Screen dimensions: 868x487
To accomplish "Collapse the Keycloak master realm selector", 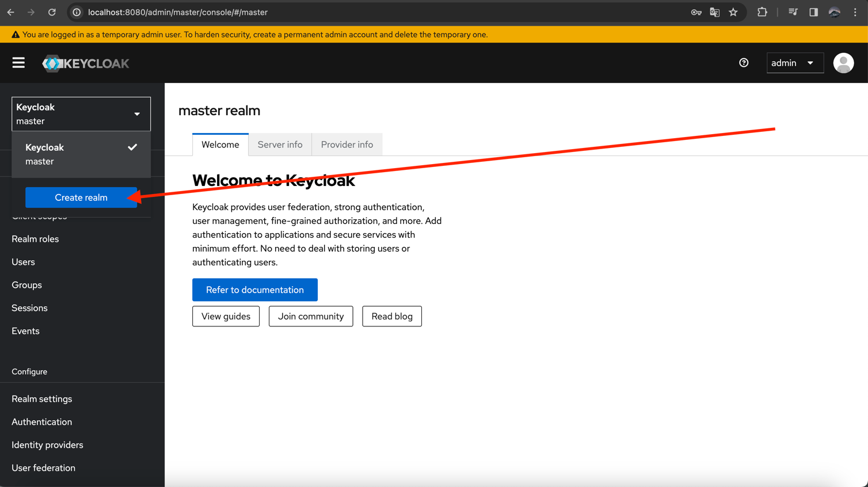I will click(x=81, y=114).
